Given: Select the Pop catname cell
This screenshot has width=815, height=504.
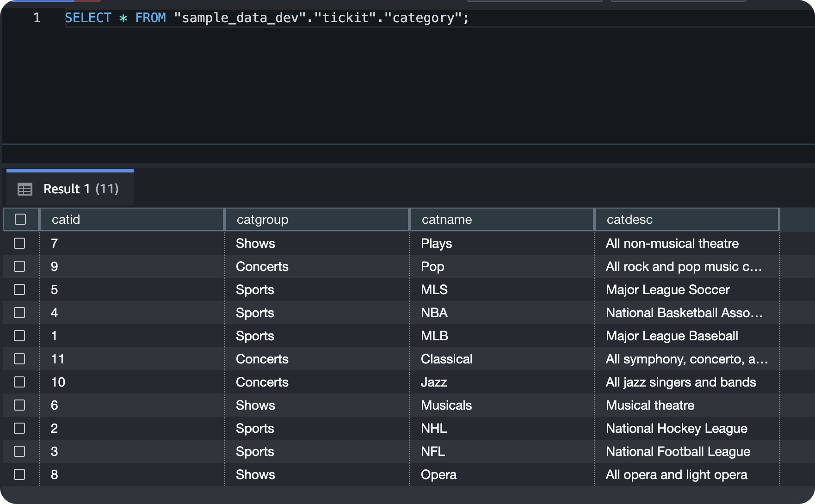Looking at the screenshot, I should 502,266.
